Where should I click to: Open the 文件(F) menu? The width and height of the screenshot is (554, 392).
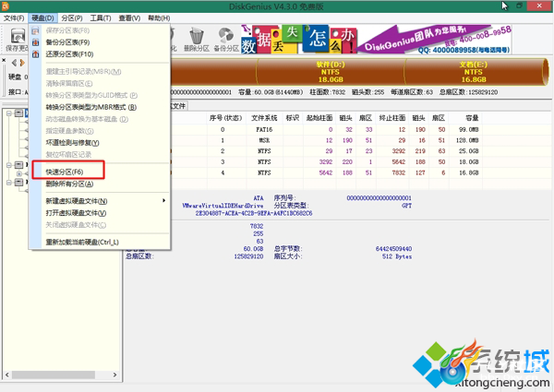pyautogui.click(x=14, y=18)
